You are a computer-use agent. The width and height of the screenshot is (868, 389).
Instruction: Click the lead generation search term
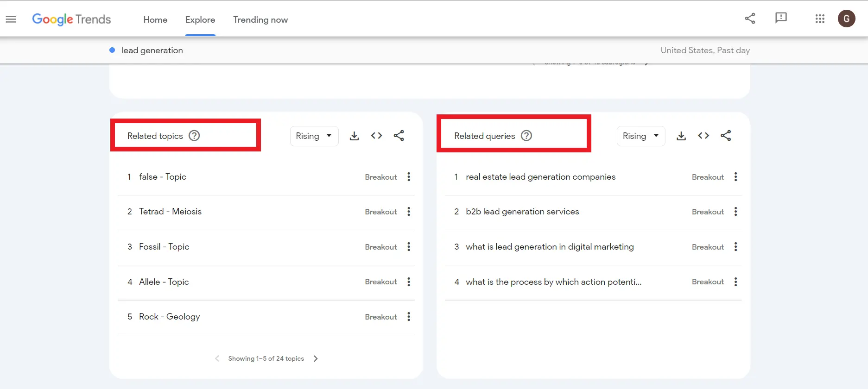(x=152, y=50)
